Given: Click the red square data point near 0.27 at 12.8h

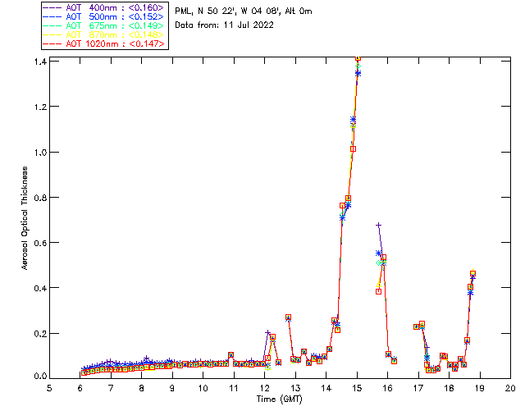Looking at the screenshot, I should 288,317.
